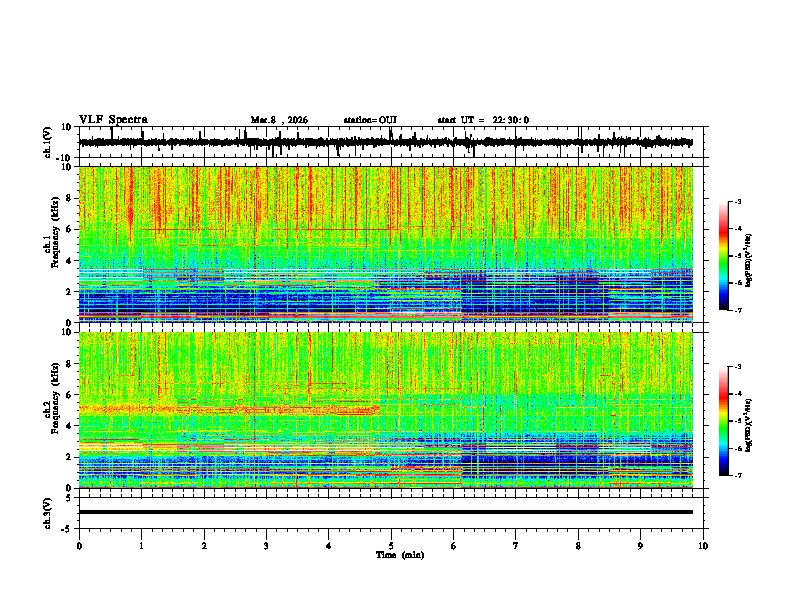The width and height of the screenshot is (792, 612).
Task: Click inside the ch.1 frequency spectrogram
Action: click(x=385, y=244)
